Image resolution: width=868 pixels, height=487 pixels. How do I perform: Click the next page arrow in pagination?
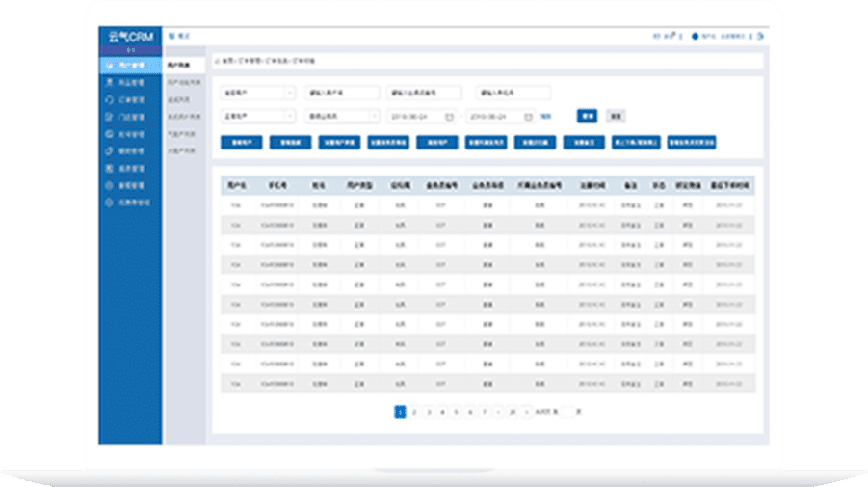tap(526, 412)
